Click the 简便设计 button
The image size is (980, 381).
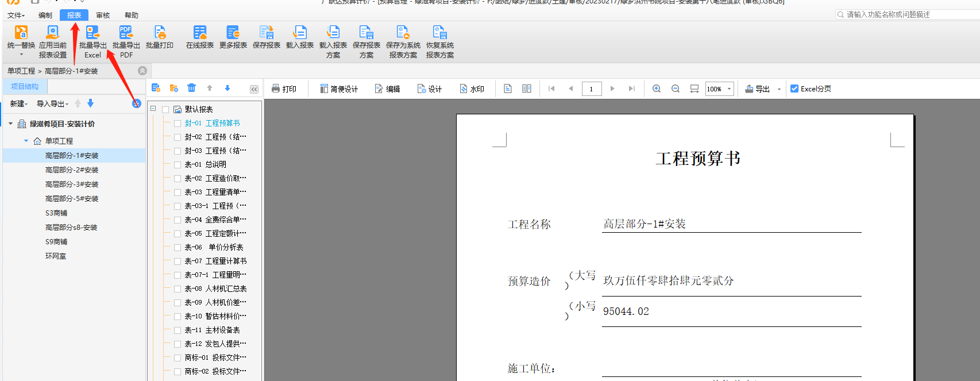[339, 88]
